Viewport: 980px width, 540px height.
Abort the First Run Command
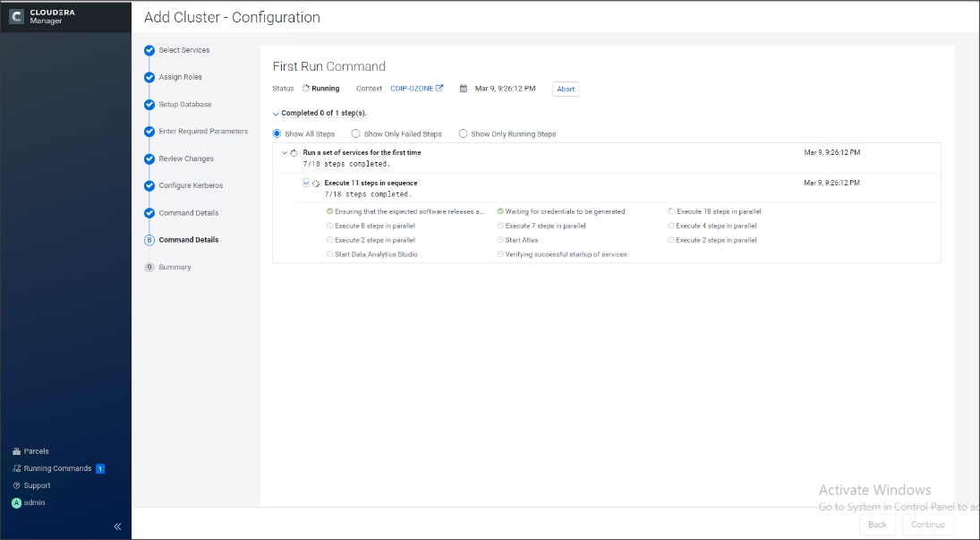565,88
